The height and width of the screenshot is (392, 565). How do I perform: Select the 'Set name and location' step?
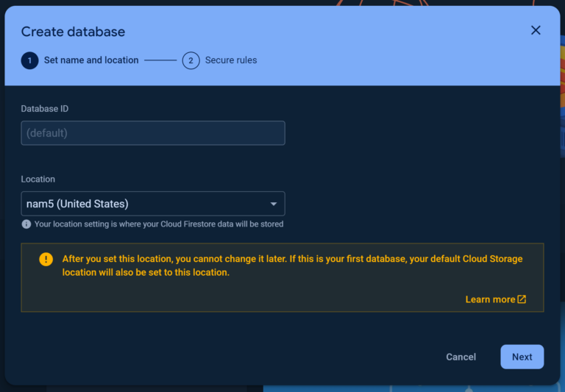point(91,60)
